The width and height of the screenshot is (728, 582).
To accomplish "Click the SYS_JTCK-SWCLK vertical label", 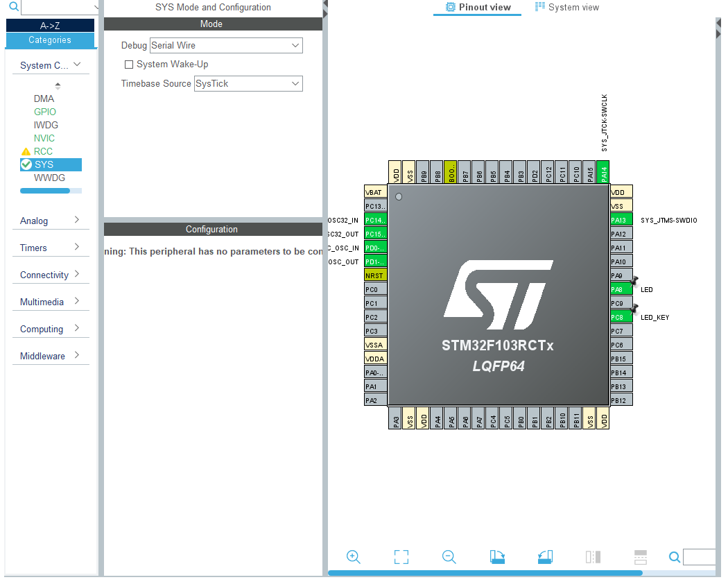I will tap(604, 123).
